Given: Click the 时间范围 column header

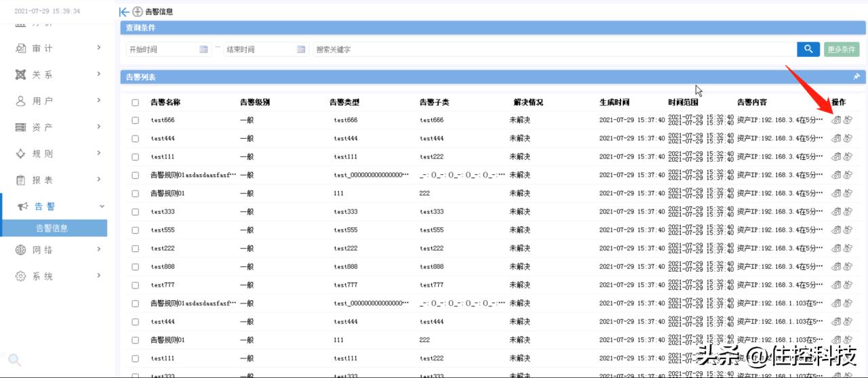Looking at the screenshot, I should click(x=683, y=102).
